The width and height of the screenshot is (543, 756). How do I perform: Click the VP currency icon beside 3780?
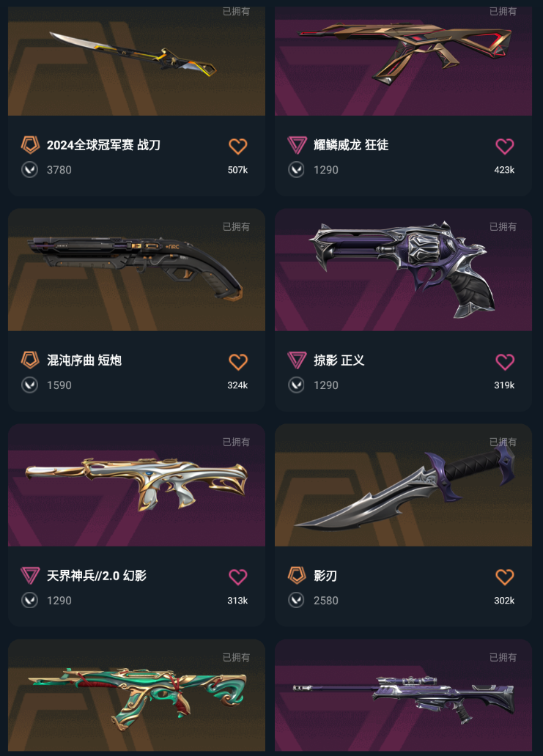click(x=30, y=170)
